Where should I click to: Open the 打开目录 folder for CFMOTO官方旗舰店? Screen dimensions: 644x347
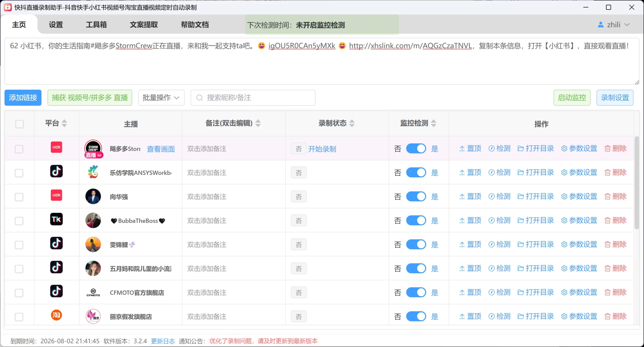[520, 292]
